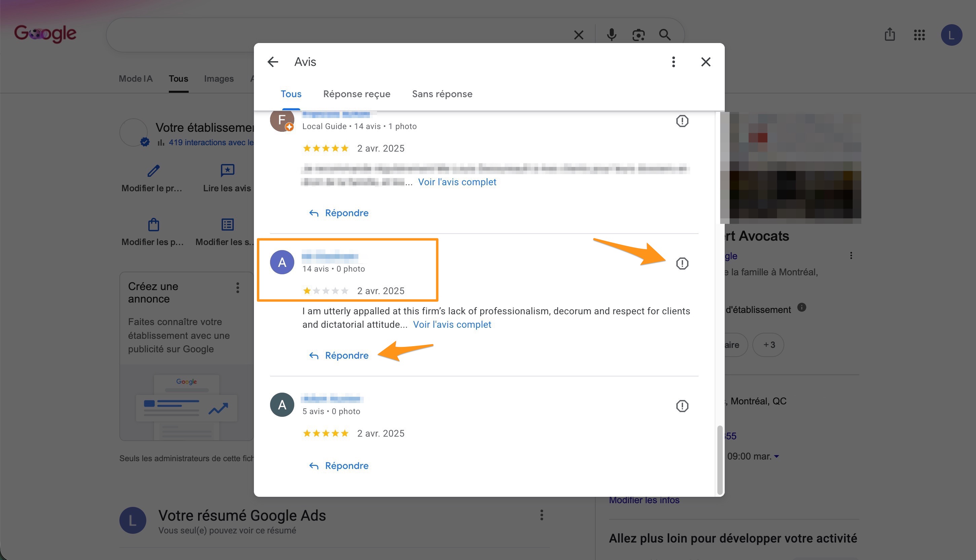Image resolution: width=976 pixels, height=560 pixels.
Task: Click the Modifier les infos link
Action: click(644, 500)
